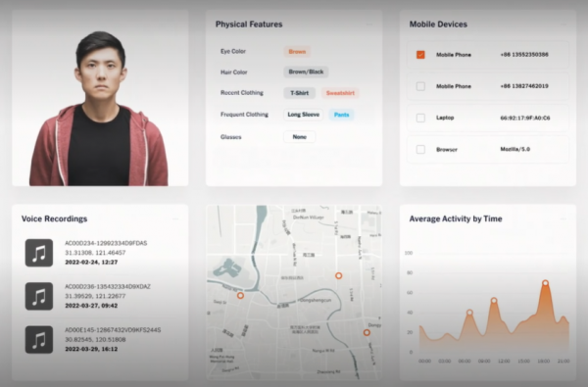Click the 100 value on chart axis
The image size is (588, 387).
(x=409, y=253)
